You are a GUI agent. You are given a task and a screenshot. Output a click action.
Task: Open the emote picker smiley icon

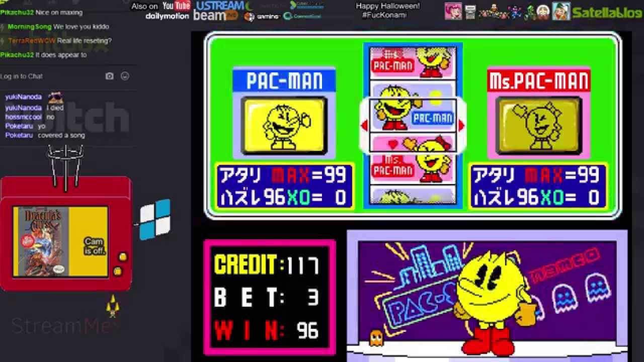(125, 76)
